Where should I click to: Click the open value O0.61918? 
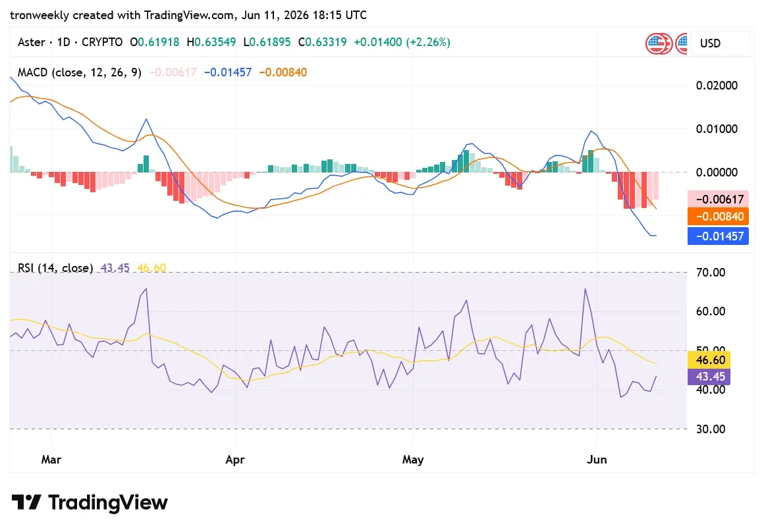155,42
